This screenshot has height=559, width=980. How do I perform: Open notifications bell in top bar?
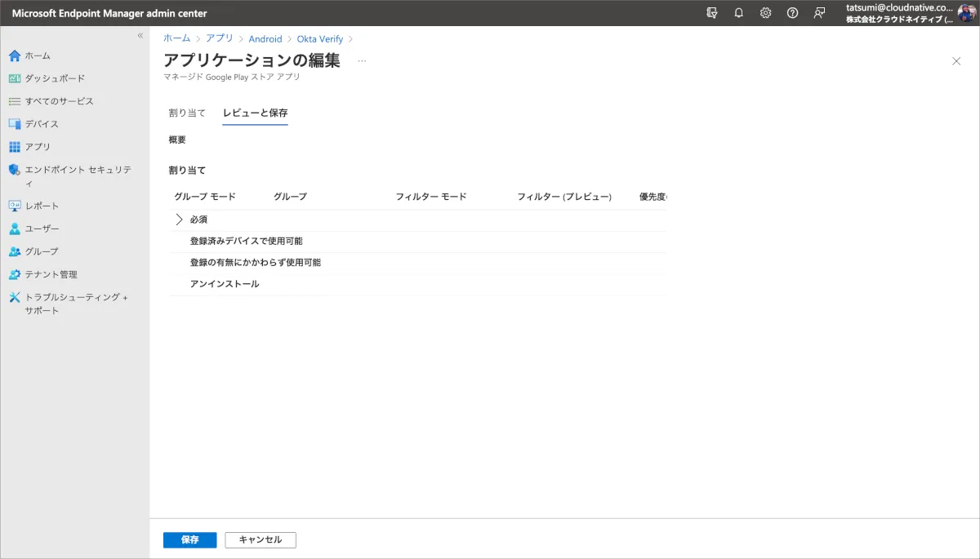pos(739,13)
